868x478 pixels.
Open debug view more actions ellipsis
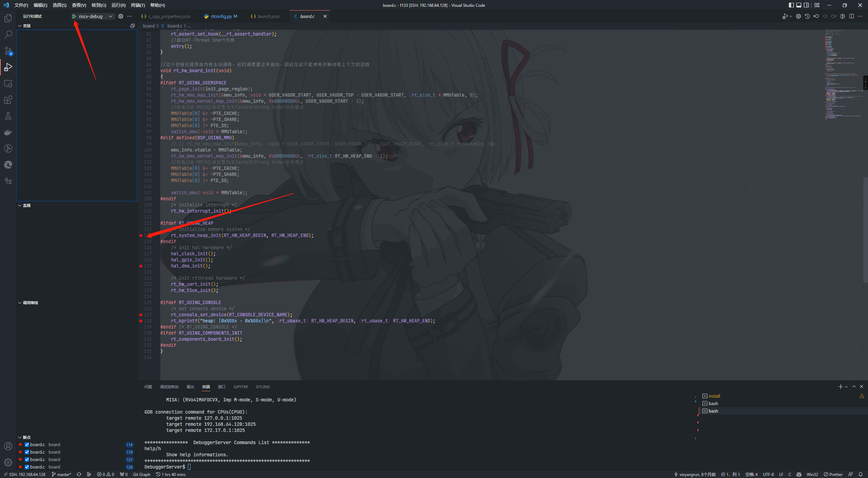(130, 16)
